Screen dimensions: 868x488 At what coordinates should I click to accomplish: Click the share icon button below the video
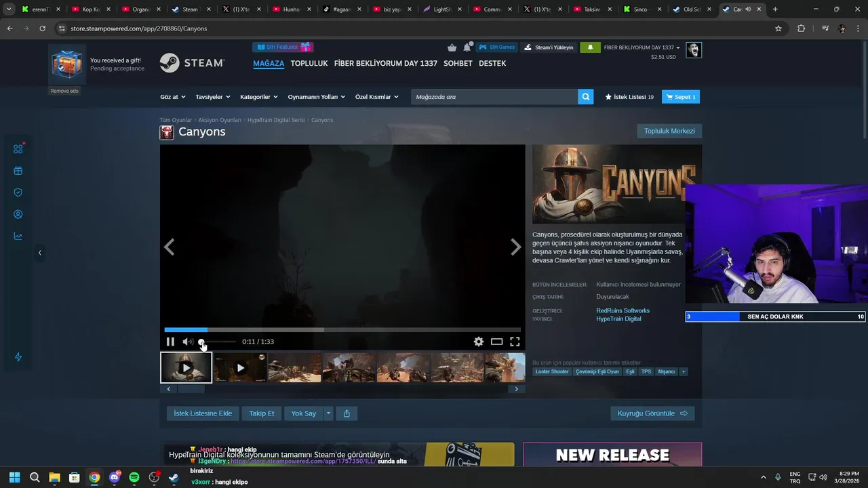pos(347,413)
